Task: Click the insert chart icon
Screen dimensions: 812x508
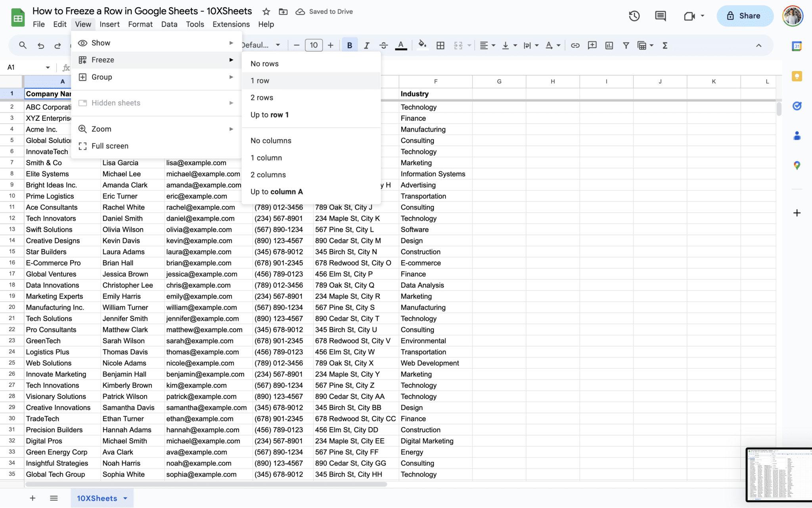Action: tap(609, 45)
